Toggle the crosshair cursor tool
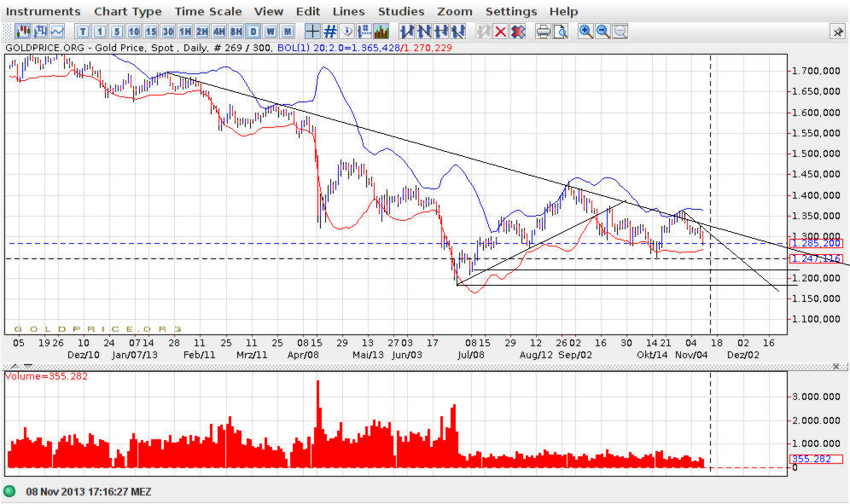This screenshot has height=504, width=850. 313,32
